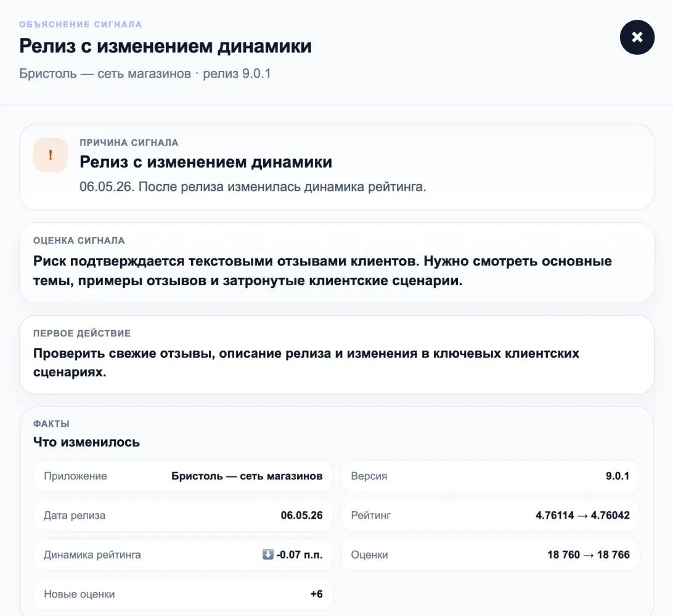The width and height of the screenshot is (673, 616).
Task: Click the text starting 'Проверить свежие отзывы'
Action: [x=306, y=362]
